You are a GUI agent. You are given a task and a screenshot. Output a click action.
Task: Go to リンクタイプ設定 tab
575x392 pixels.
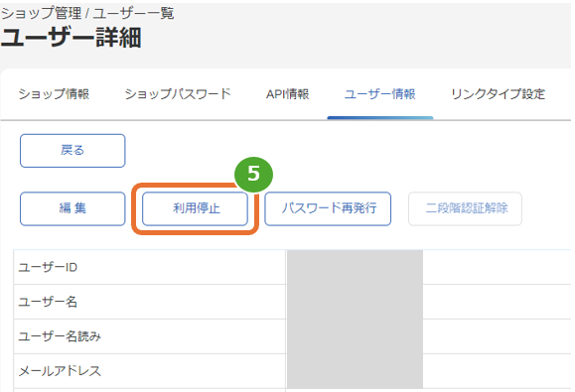pyautogui.click(x=498, y=94)
